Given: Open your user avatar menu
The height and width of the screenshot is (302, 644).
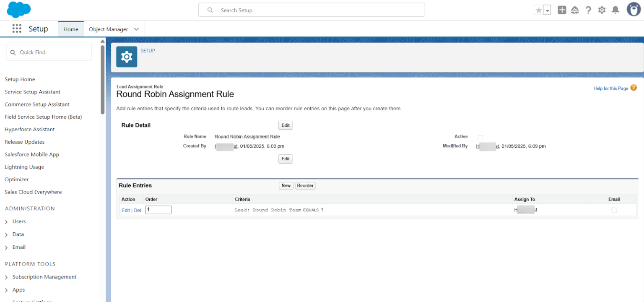Looking at the screenshot, I should coord(633,9).
